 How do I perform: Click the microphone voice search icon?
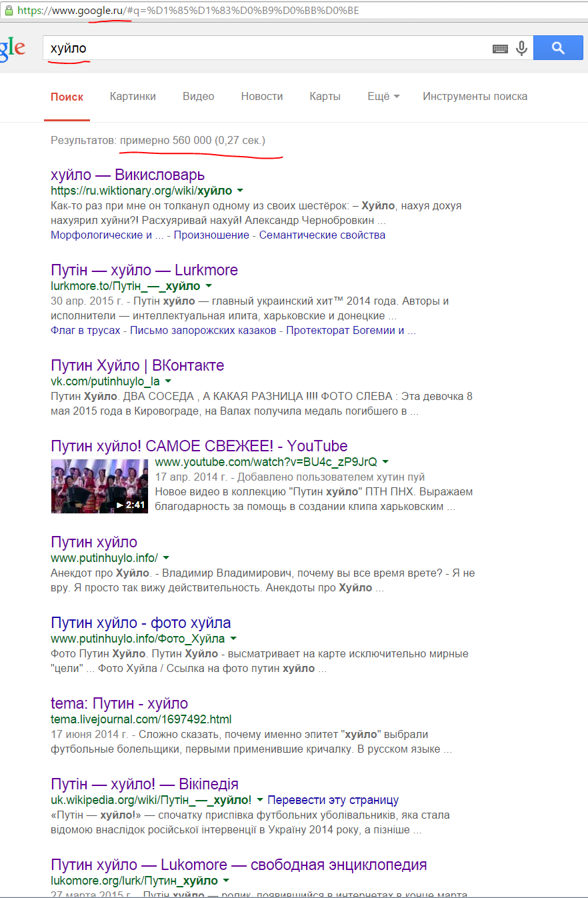tap(521, 49)
